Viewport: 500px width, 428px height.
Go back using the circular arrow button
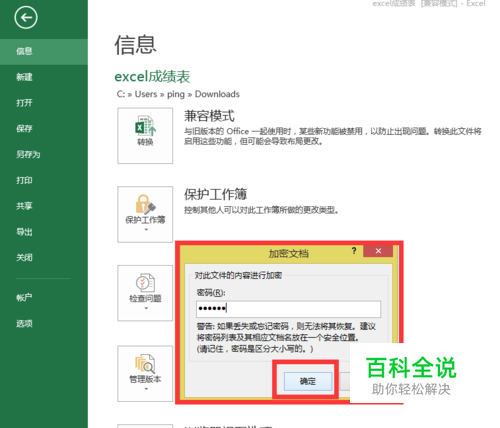click(26, 17)
